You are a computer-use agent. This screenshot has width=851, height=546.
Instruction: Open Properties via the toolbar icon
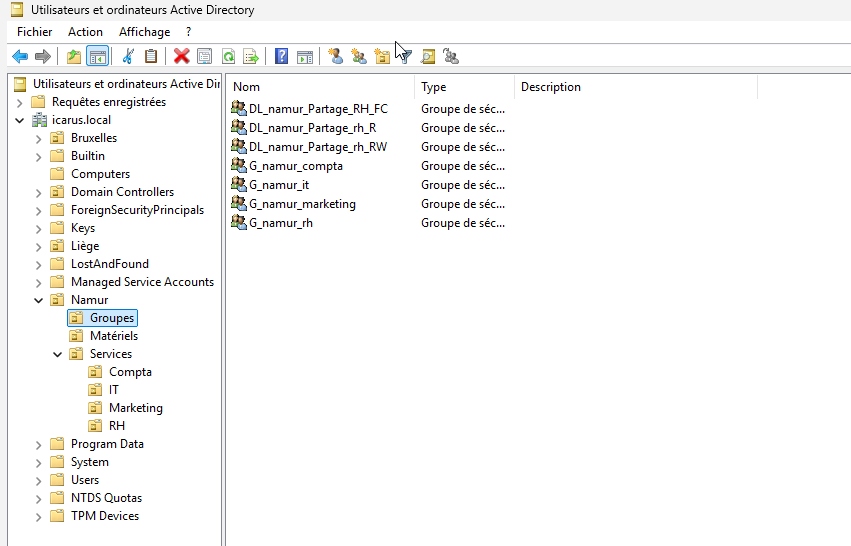pos(205,56)
